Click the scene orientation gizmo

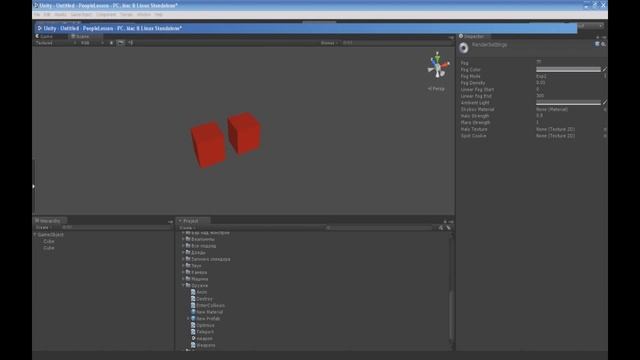tap(438, 65)
